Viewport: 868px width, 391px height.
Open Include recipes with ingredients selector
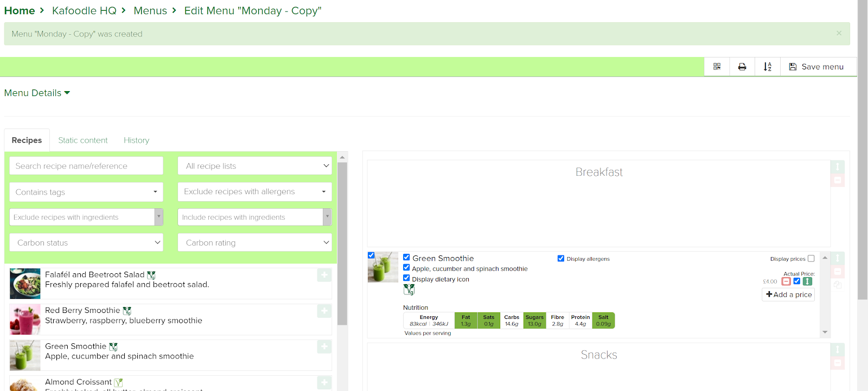pos(254,217)
